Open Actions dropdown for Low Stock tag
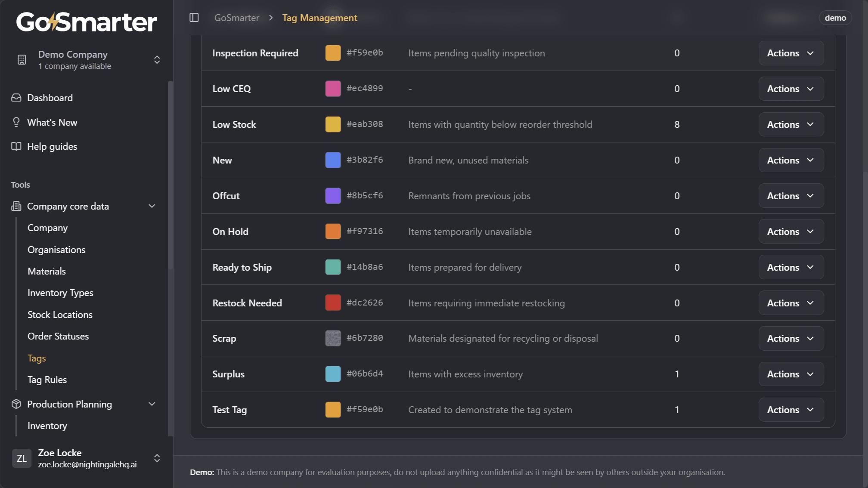 pyautogui.click(x=790, y=124)
